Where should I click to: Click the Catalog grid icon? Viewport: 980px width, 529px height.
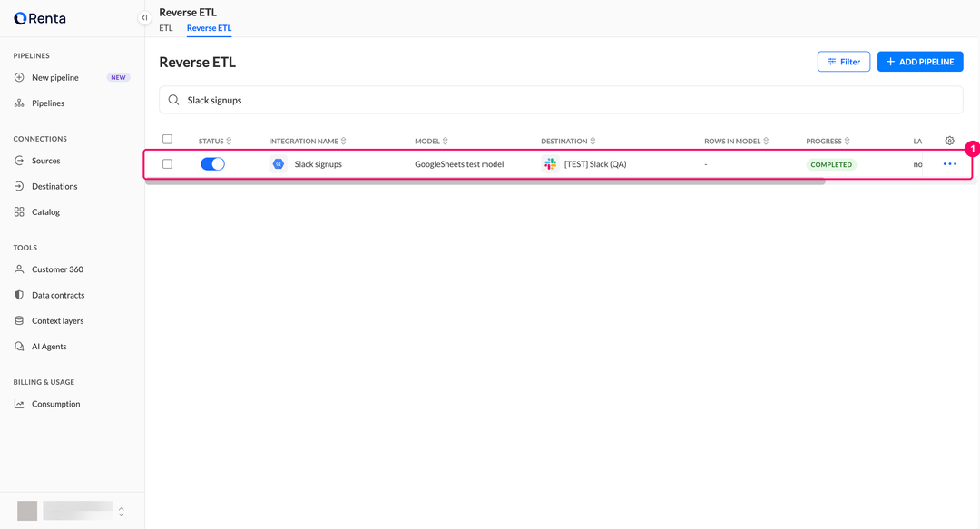(19, 212)
